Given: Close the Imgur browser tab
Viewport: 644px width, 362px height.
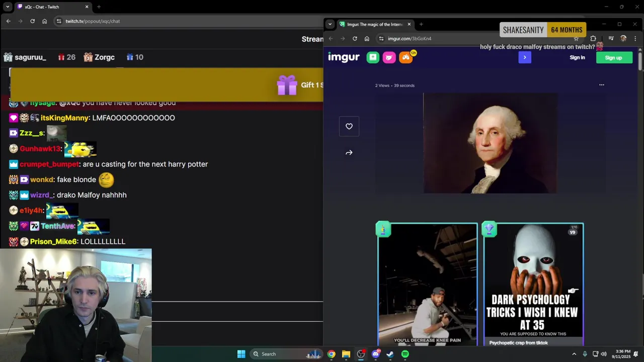Looking at the screenshot, I should [x=409, y=24].
